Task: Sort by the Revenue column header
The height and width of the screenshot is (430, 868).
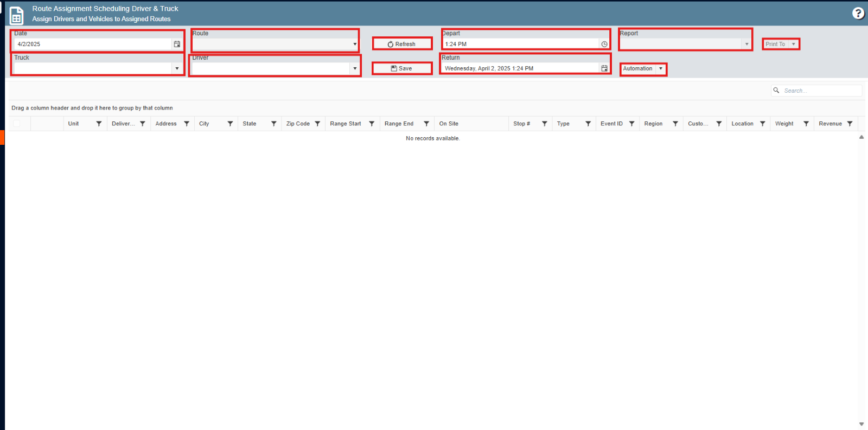Action: pos(830,124)
